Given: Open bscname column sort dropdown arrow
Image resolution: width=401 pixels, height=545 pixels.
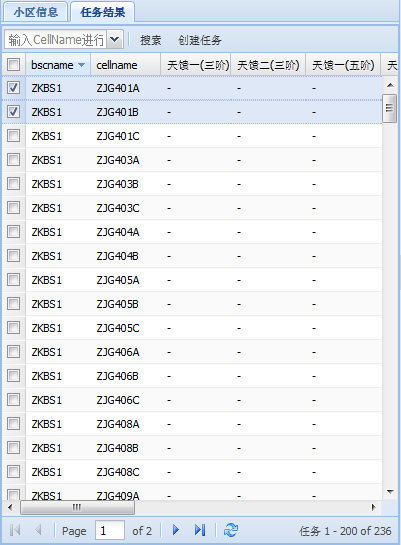Looking at the screenshot, I should pyautogui.click(x=82, y=65).
